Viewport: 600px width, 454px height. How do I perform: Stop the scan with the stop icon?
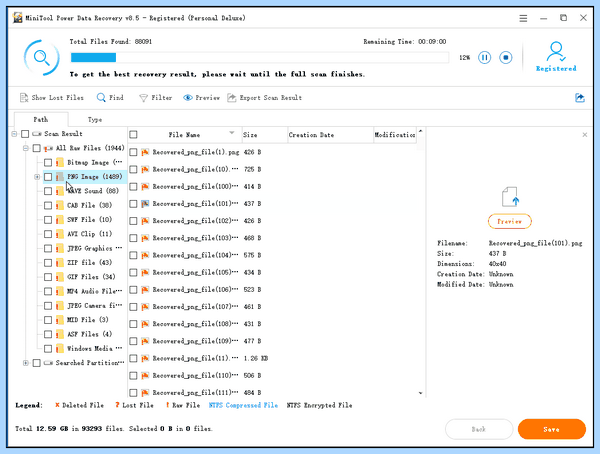pyautogui.click(x=506, y=58)
